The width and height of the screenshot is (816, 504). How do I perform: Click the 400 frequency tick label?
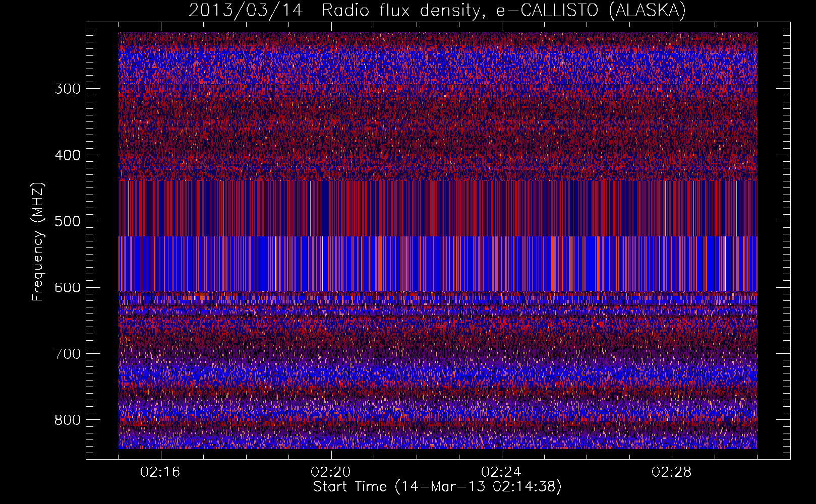[x=68, y=155]
